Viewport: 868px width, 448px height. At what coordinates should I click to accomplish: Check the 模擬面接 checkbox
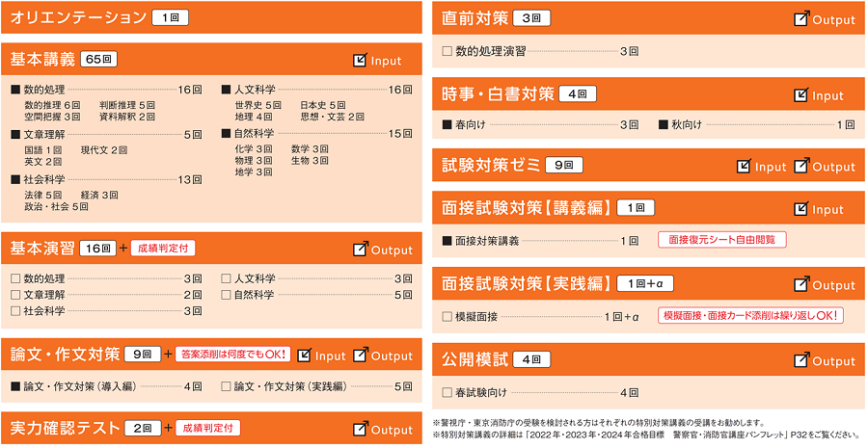[447, 316]
